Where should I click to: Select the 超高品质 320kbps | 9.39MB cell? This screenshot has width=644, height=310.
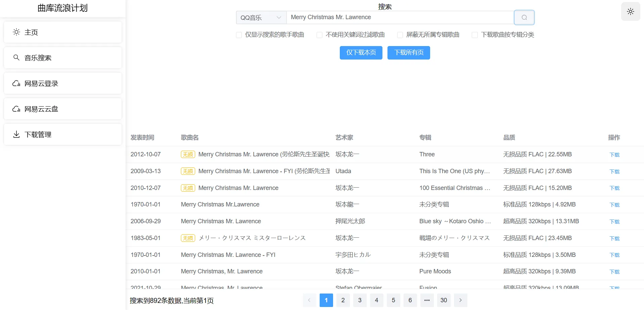pyautogui.click(x=539, y=271)
